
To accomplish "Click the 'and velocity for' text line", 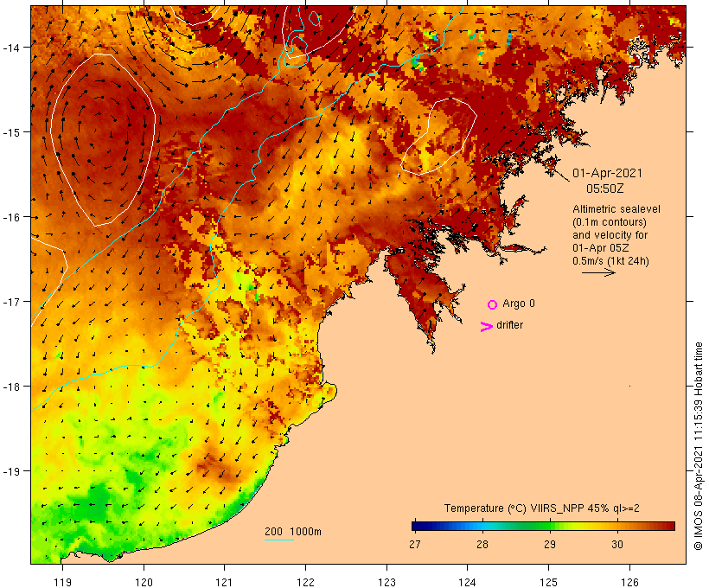I will click(610, 235).
